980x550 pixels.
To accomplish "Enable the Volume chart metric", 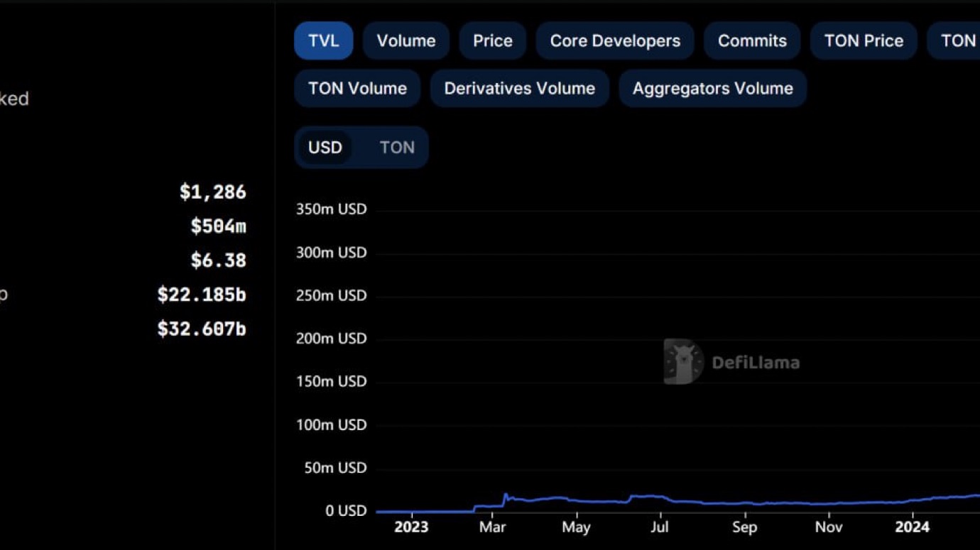I will (x=405, y=41).
